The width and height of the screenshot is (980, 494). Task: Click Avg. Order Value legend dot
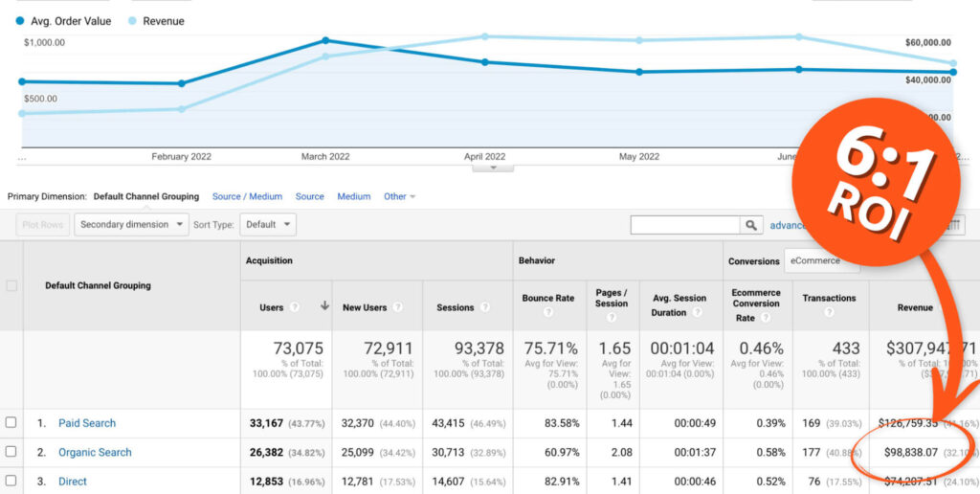(20, 21)
